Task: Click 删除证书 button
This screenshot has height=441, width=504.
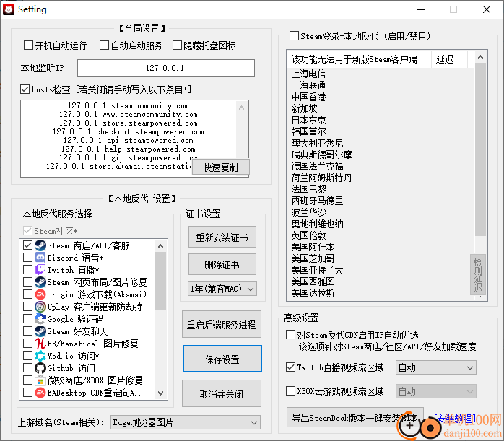Action: tap(222, 265)
